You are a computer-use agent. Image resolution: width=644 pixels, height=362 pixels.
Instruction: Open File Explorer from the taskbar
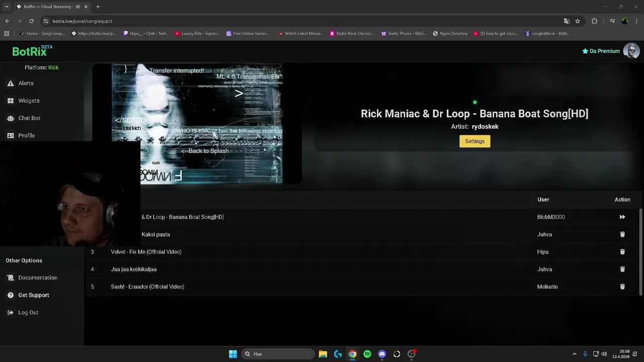(x=323, y=354)
